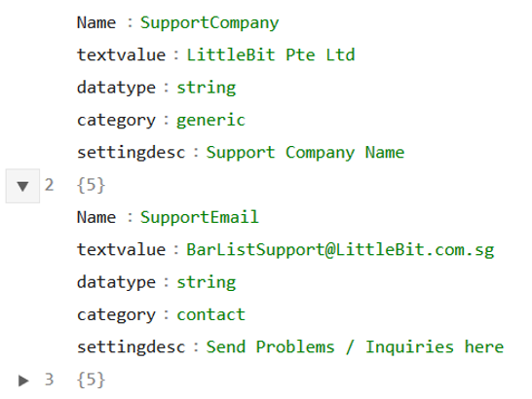Screen dimensions: 532x399
Task: Expand item 3 with the right arrow
Action: tap(22, 381)
